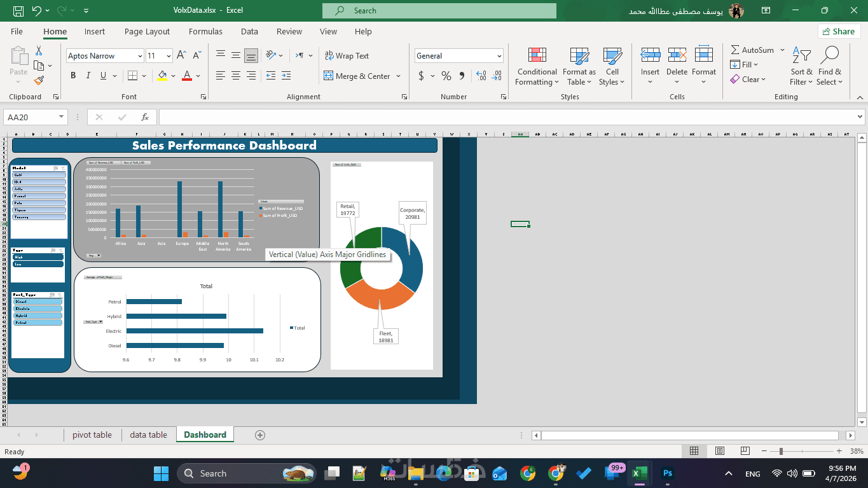Open the data table sheet tab
This screenshot has height=488, width=868.
[x=148, y=435]
